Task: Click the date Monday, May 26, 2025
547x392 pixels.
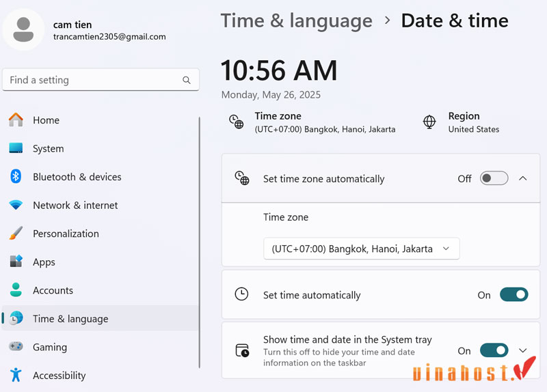Action: (x=271, y=95)
